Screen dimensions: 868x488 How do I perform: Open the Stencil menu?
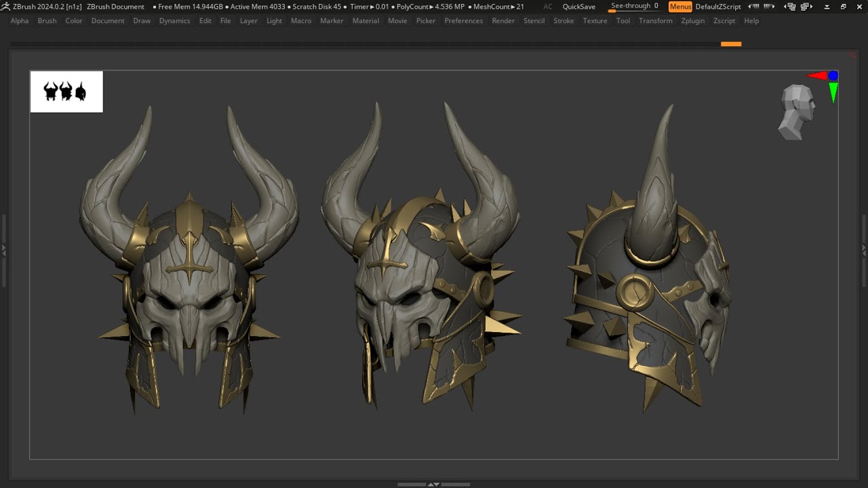coord(534,21)
